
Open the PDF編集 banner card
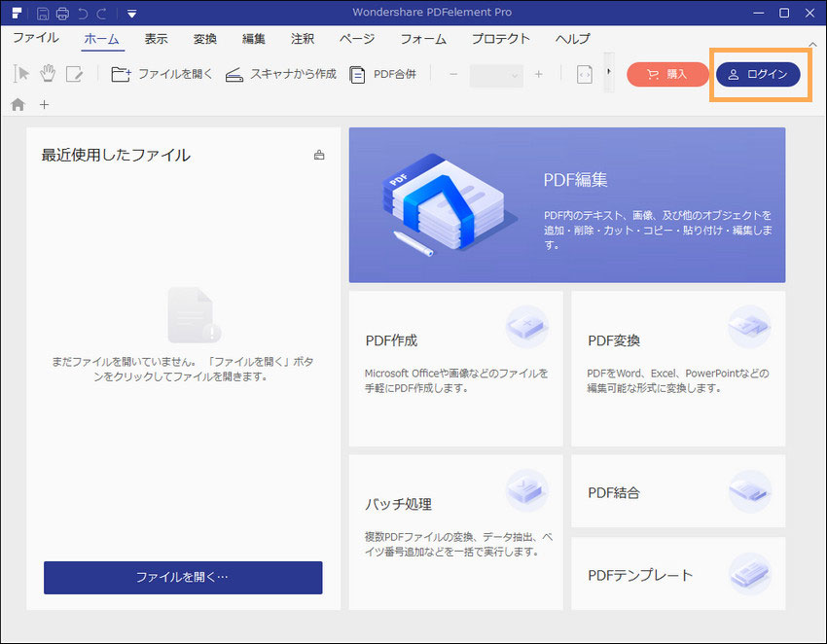pos(567,204)
